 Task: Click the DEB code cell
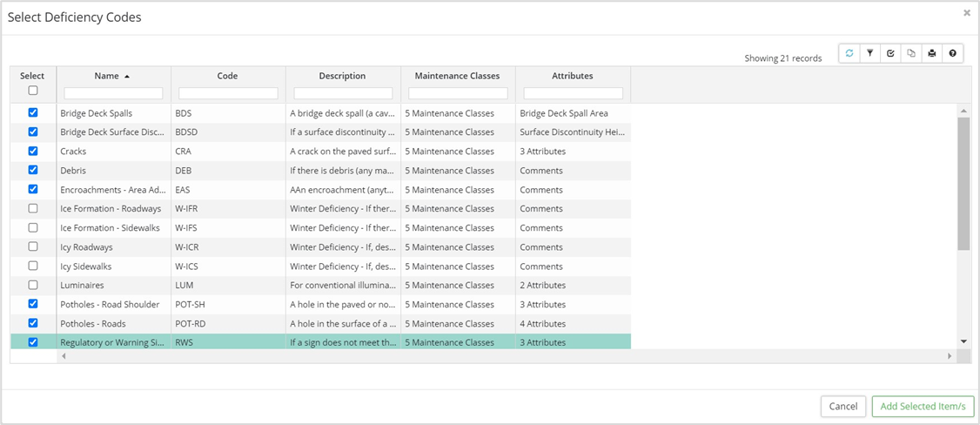(229, 171)
